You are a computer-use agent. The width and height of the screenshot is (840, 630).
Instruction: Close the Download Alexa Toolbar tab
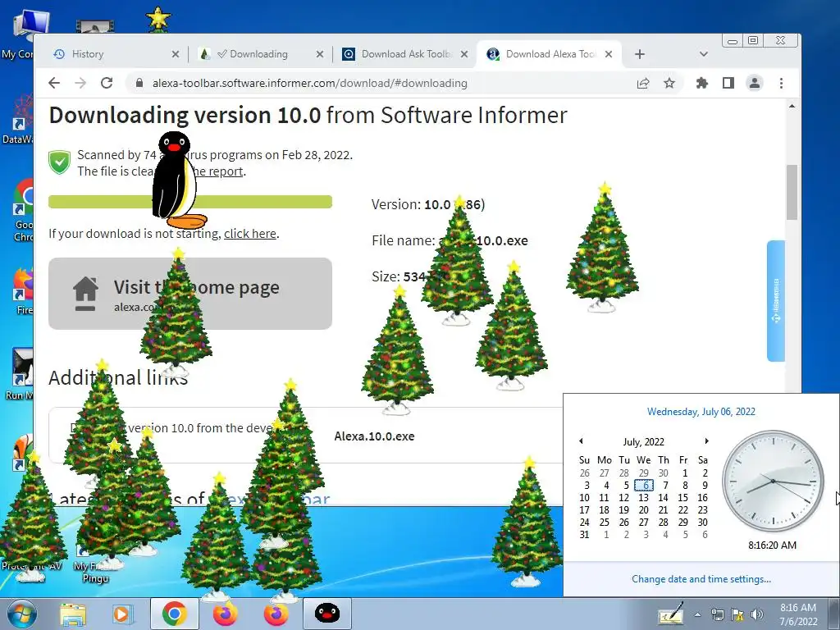pyautogui.click(x=609, y=54)
